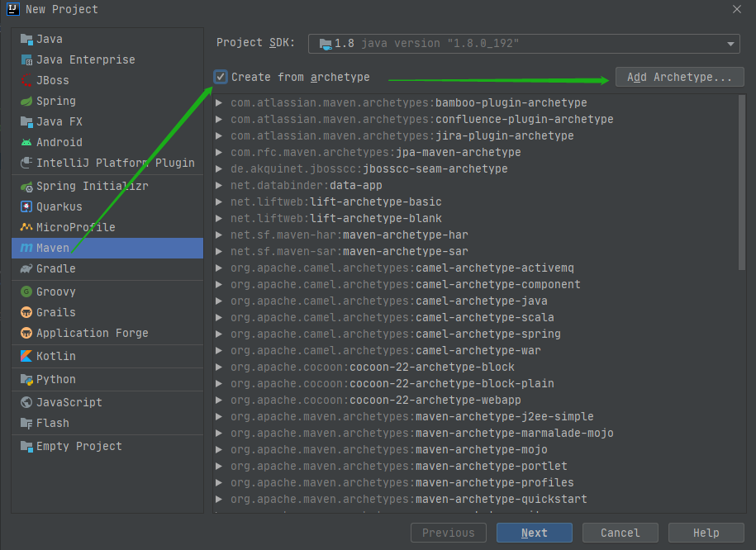Expand lift-archetype-basic node
Image resolution: width=756 pixels, height=550 pixels.
tap(219, 202)
